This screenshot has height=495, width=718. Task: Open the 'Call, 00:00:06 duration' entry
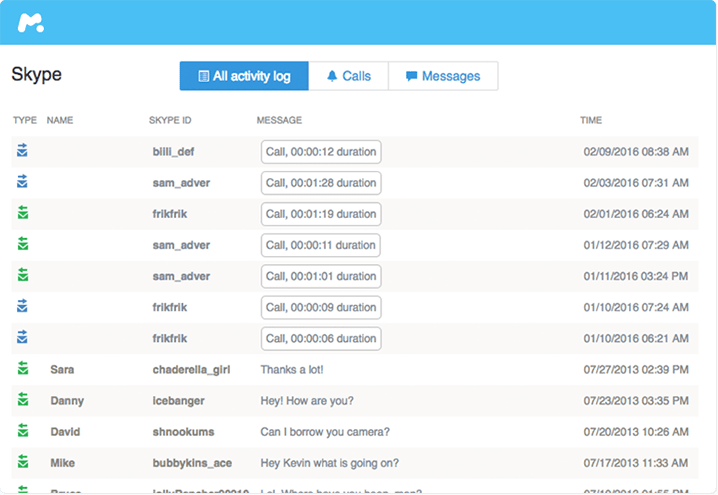321,339
